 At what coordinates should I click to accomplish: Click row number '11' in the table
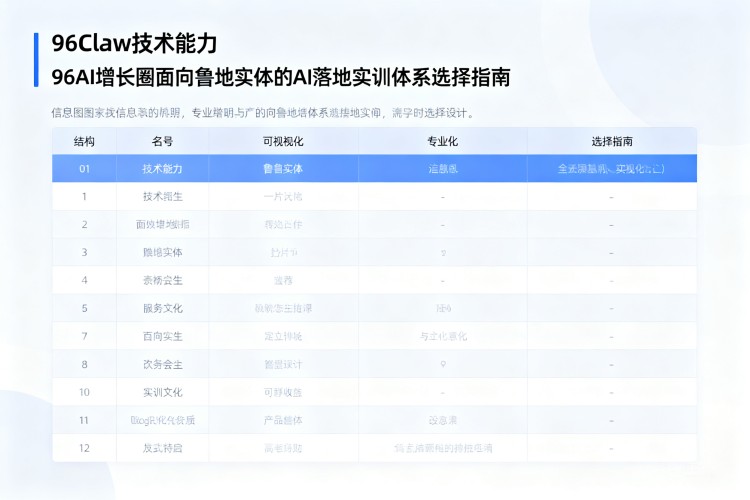coord(84,420)
